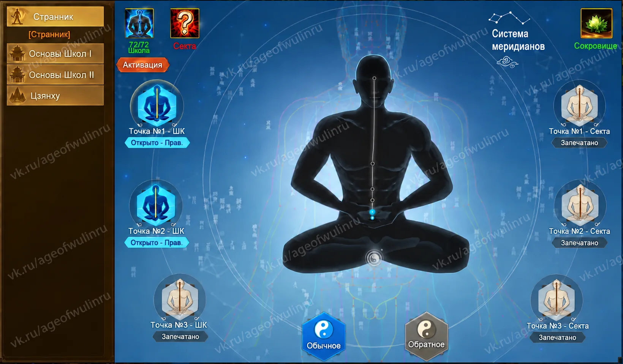Click Открыто - Прав. under Точка №2 - ШК

click(157, 243)
